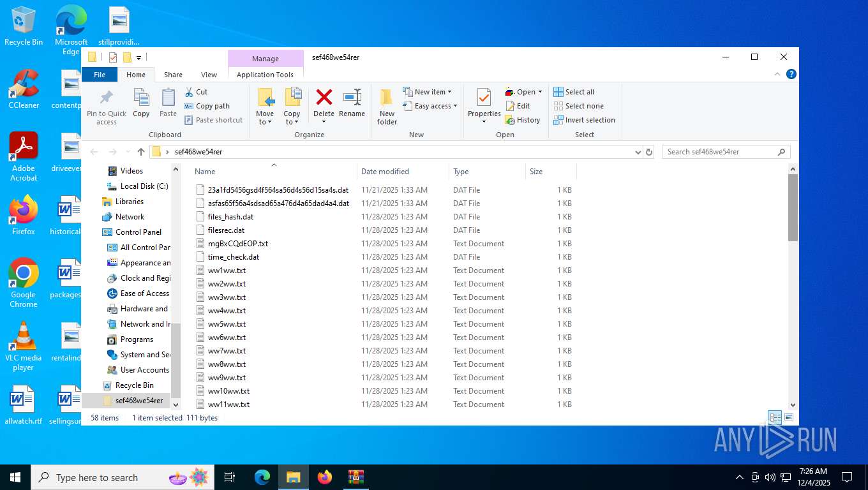Image resolution: width=868 pixels, height=490 pixels.
Task: Switch to the View tab
Action: 209,75
